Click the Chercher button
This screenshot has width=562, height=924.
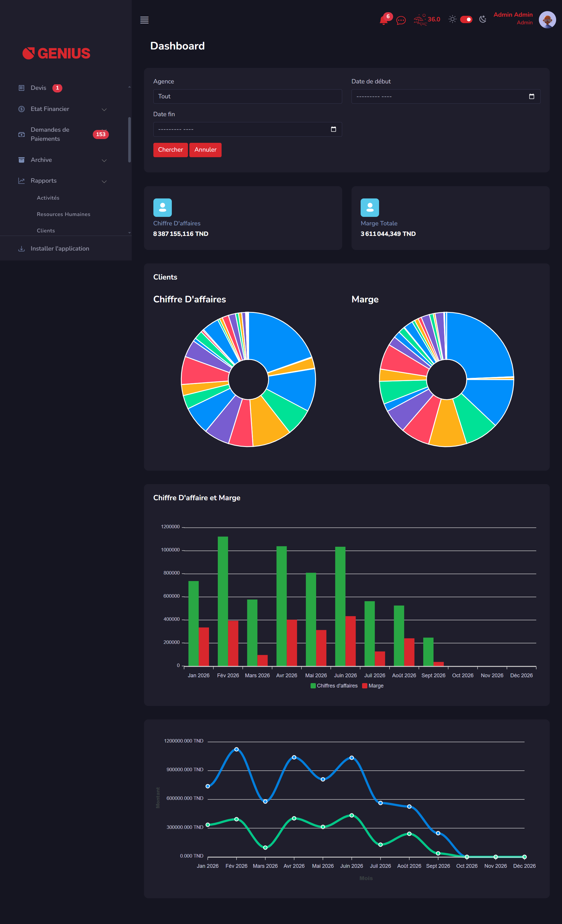tap(171, 150)
